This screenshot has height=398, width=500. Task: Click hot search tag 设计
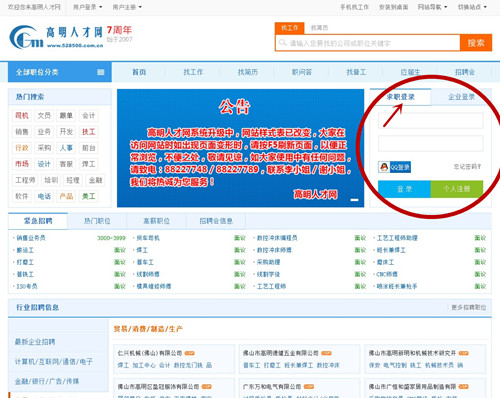[x=44, y=164]
